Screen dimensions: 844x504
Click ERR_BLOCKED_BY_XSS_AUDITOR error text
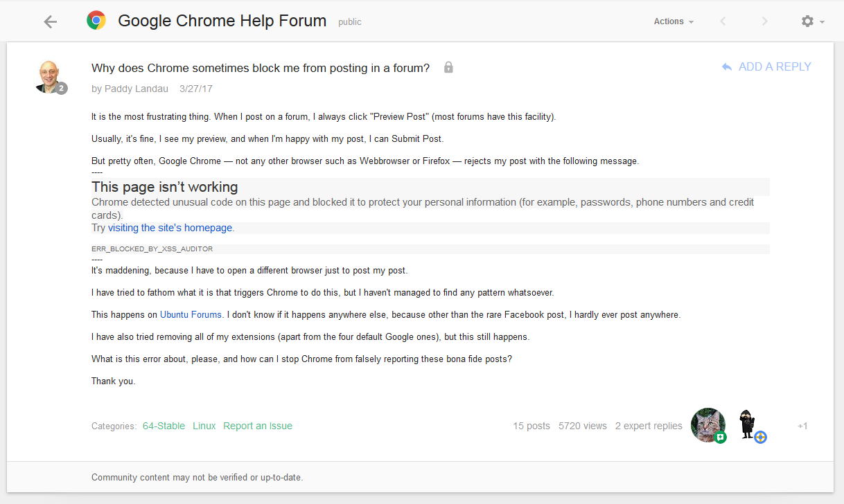[152, 249]
